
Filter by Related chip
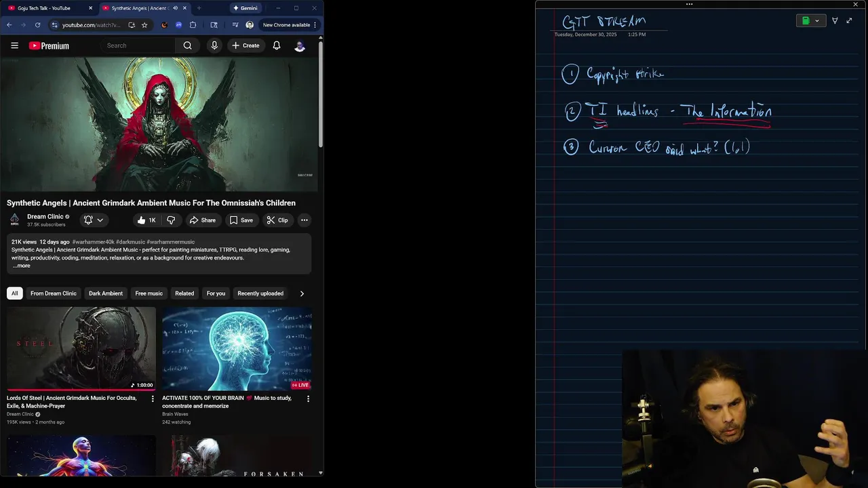point(184,293)
